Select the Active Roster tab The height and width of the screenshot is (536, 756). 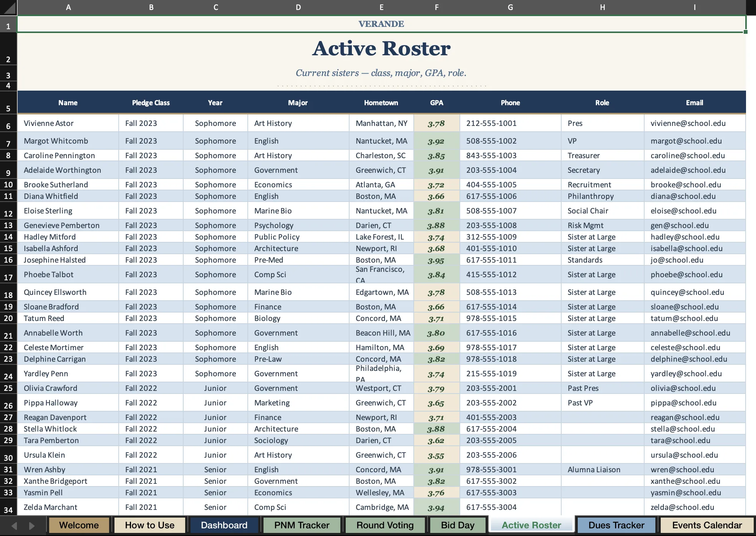coord(532,525)
